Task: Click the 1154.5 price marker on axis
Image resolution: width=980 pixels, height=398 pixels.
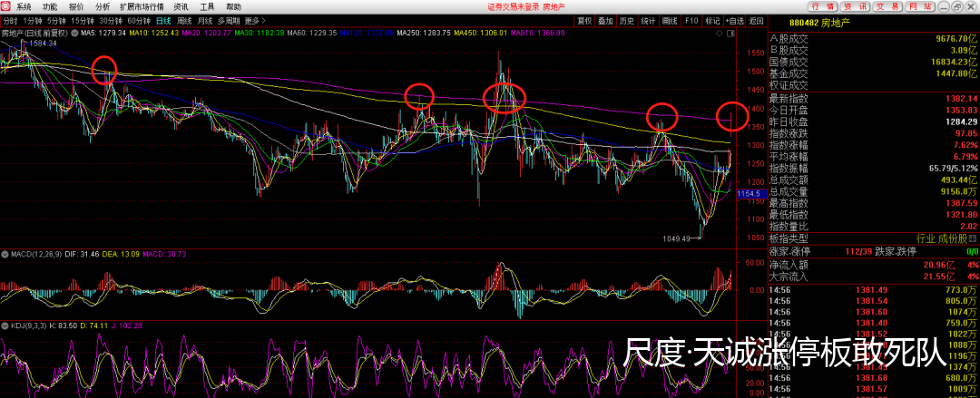Action: pyautogui.click(x=748, y=194)
